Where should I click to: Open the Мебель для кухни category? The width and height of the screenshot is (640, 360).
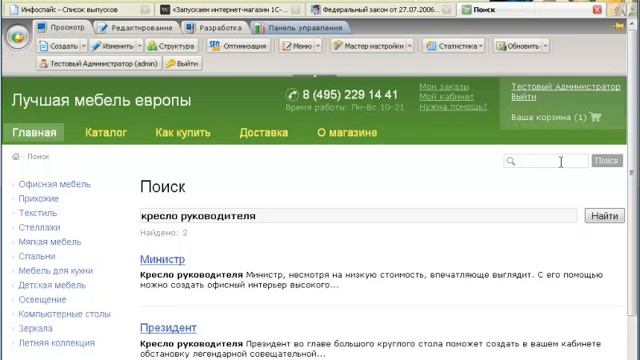click(x=56, y=271)
